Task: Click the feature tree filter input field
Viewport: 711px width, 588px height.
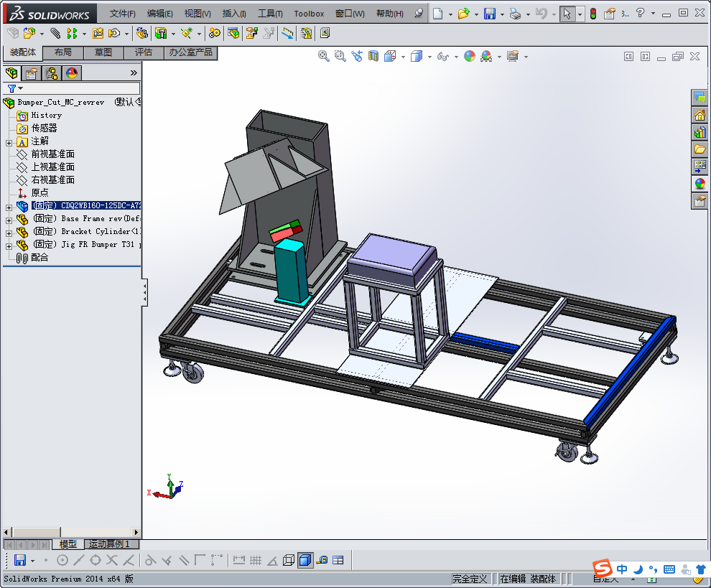Action: click(x=79, y=88)
